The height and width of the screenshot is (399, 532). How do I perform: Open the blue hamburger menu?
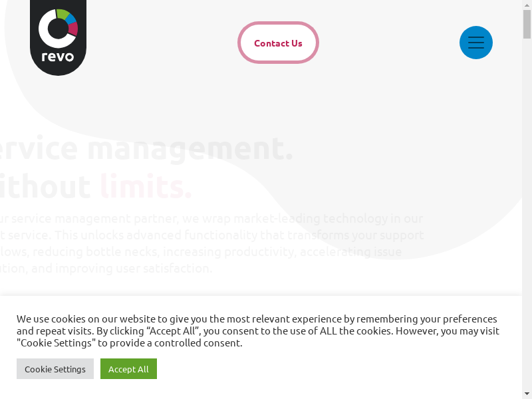[475, 43]
